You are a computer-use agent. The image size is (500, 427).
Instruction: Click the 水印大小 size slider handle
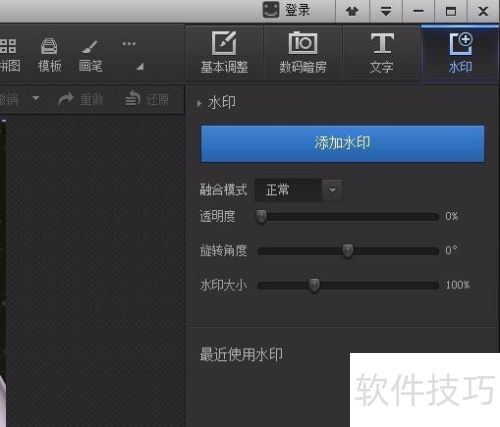coord(314,285)
